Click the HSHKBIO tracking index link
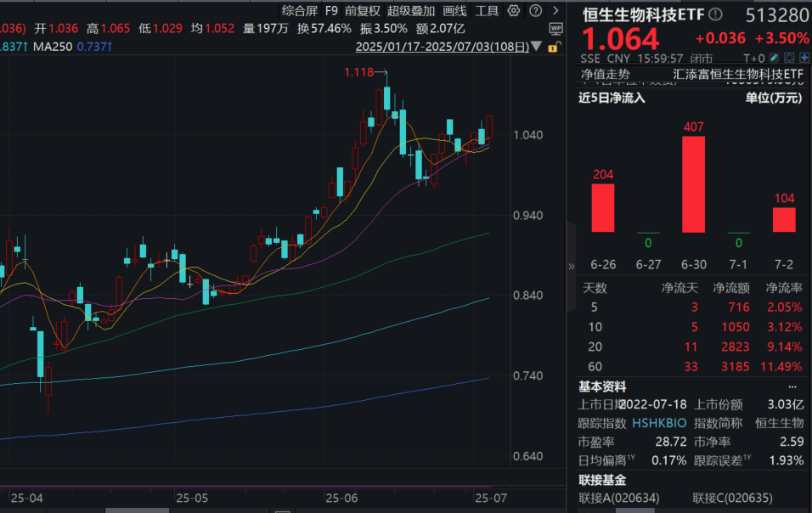 click(661, 422)
